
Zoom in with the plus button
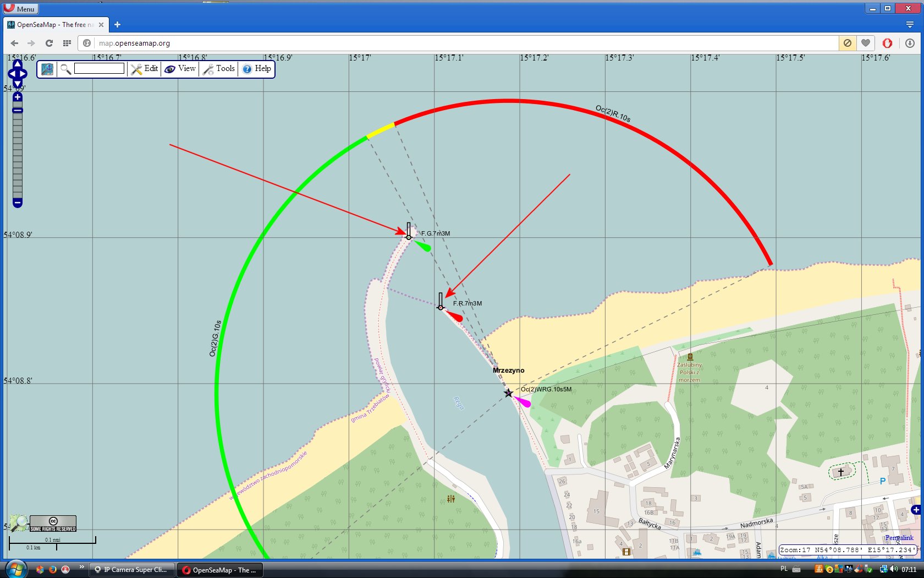click(18, 97)
